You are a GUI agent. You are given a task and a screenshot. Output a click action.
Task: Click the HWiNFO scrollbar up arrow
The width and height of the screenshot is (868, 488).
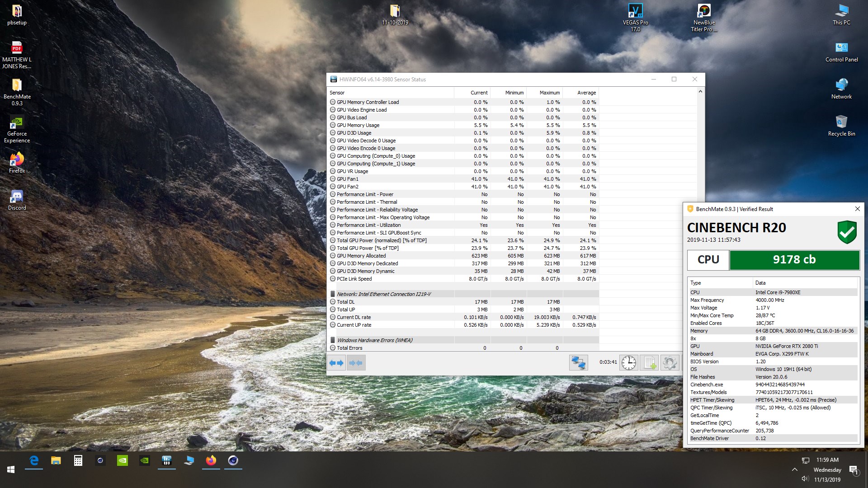(700, 91)
